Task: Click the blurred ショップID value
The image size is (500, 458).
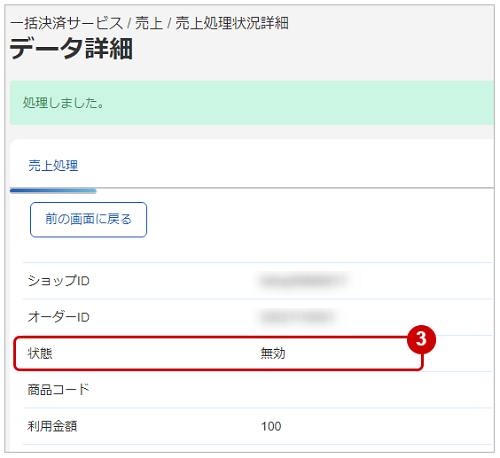Action: (303, 281)
